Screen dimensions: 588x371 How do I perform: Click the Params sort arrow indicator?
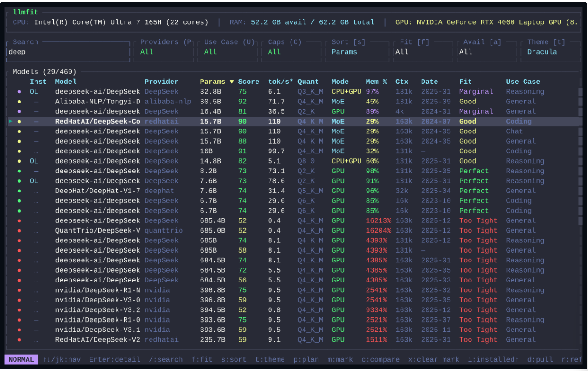coord(232,82)
